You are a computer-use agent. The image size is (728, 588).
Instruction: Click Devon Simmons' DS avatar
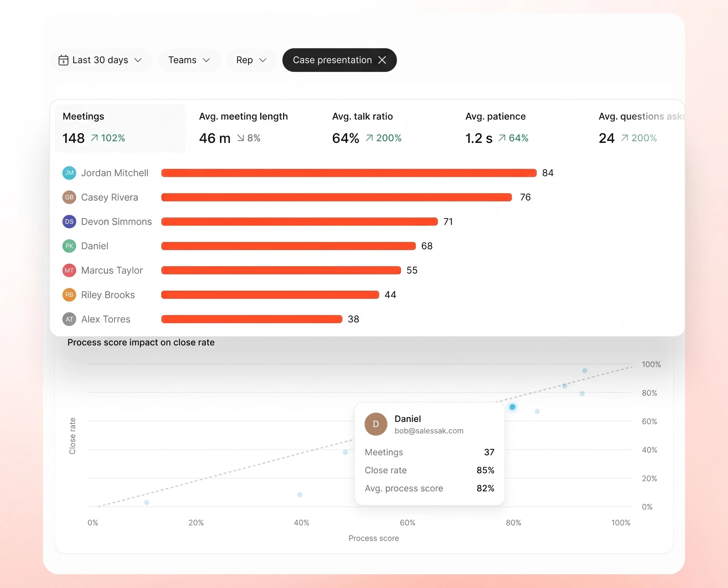click(x=69, y=222)
